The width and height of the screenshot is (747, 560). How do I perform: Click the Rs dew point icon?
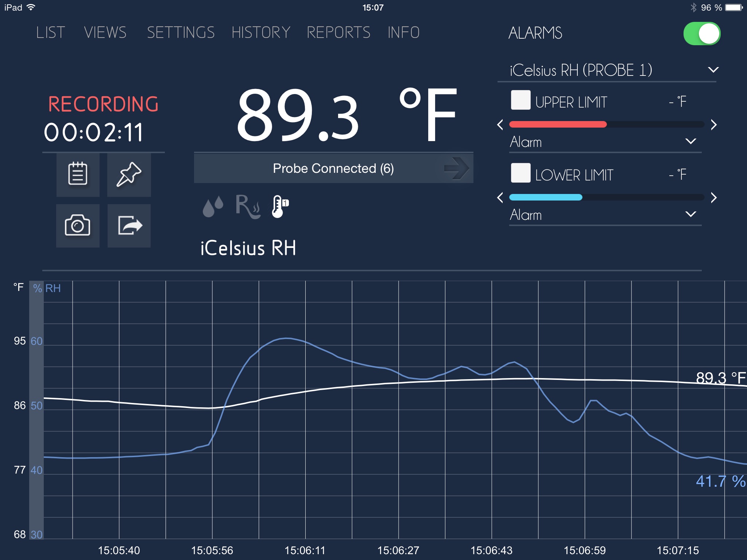(248, 206)
